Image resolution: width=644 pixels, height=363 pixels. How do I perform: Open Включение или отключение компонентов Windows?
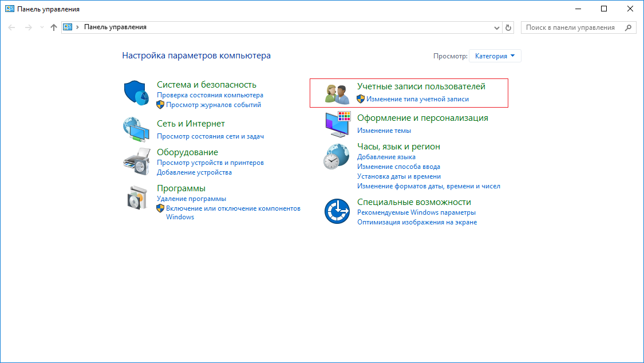pyautogui.click(x=233, y=213)
